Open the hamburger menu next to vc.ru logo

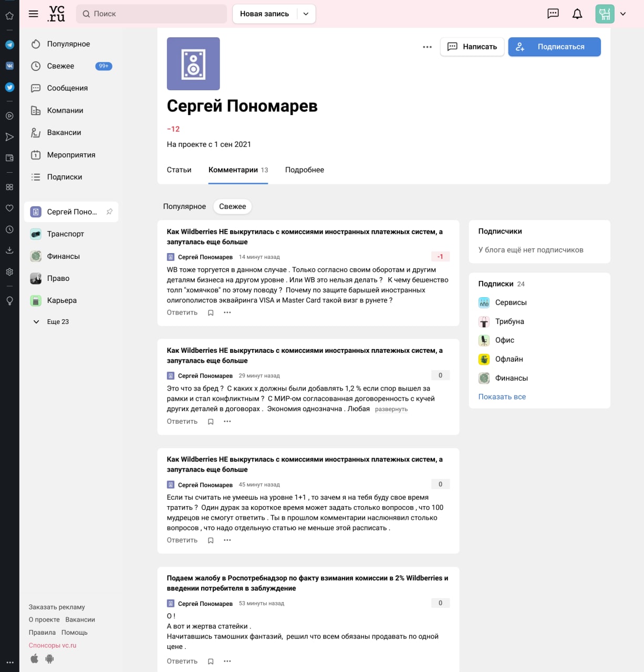[34, 14]
